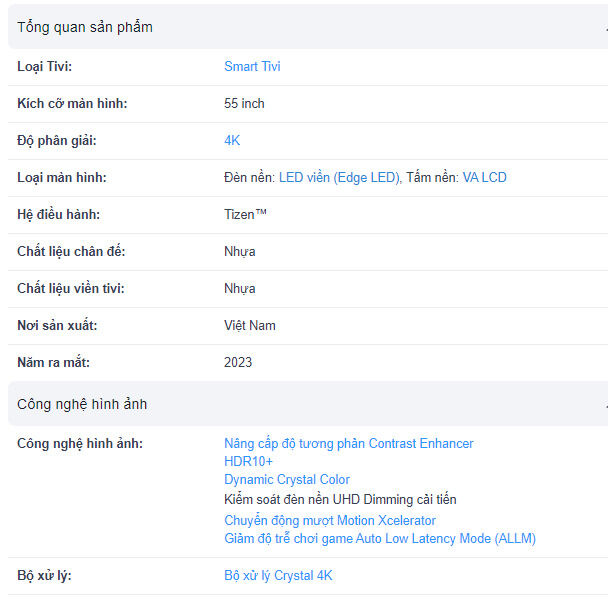This screenshot has height=600, width=608.
Task: Open the Auto Low Latency Mode (ALLM) link
Action: click(379, 539)
